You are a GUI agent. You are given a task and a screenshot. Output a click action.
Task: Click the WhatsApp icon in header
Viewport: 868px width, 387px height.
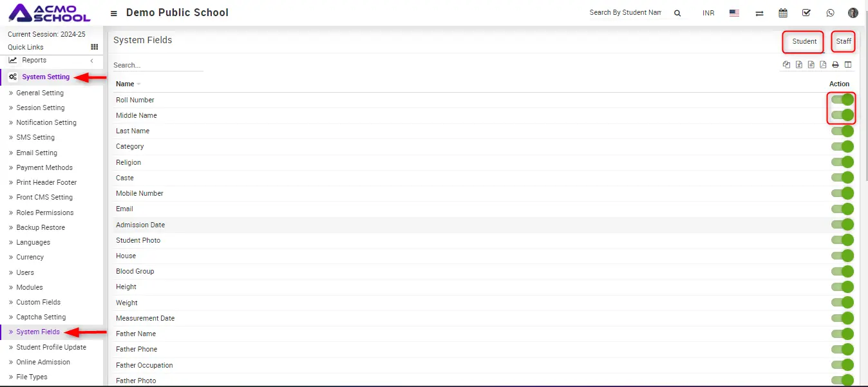[x=830, y=13]
